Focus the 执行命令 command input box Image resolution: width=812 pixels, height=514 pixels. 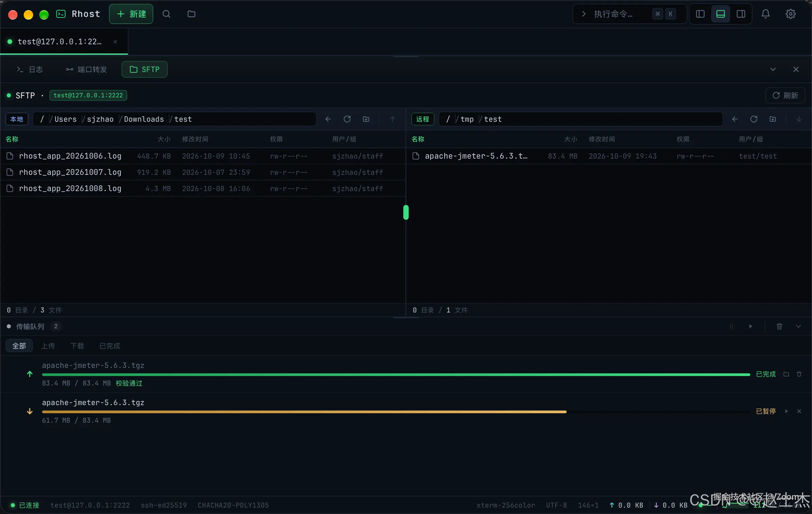[629, 14]
